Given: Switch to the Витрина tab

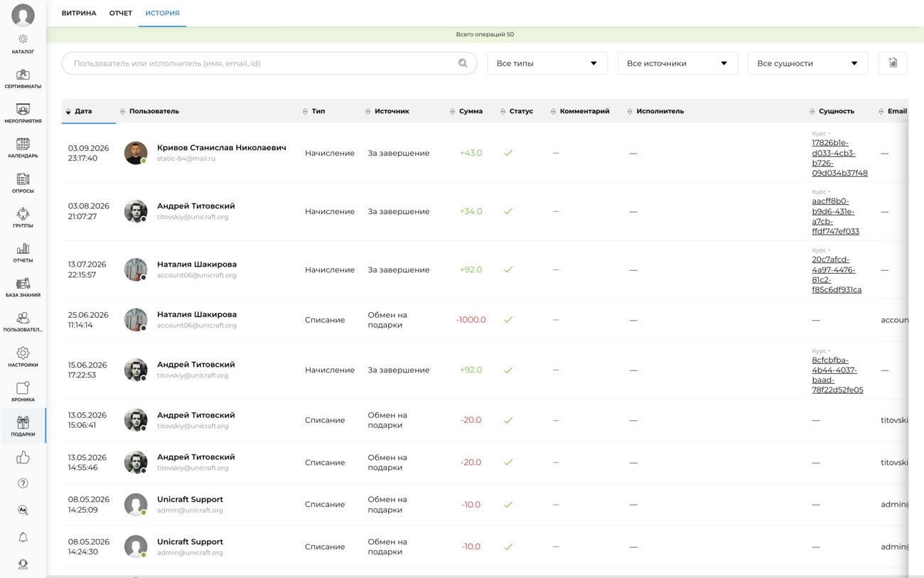Looking at the screenshot, I should [x=79, y=13].
